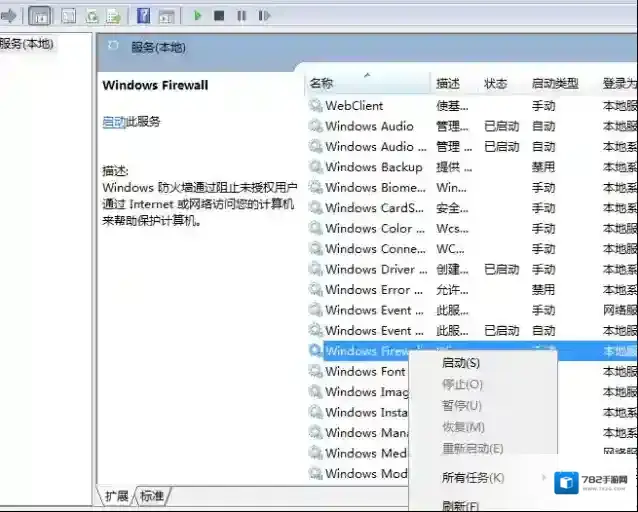Image resolution: width=638 pixels, height=512 pixels.
Task: Switch to the 扩展 tab at the bottom
Action: coord(117,496)
